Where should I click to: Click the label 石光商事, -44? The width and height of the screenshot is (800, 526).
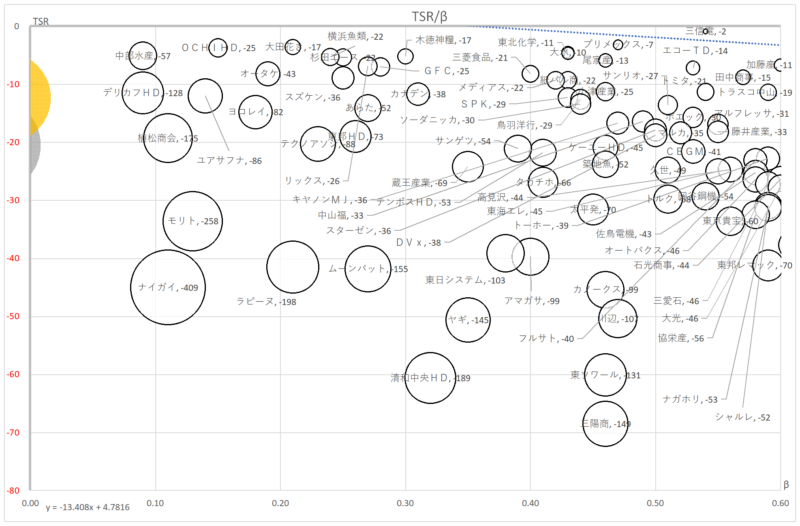coord(662,265)
